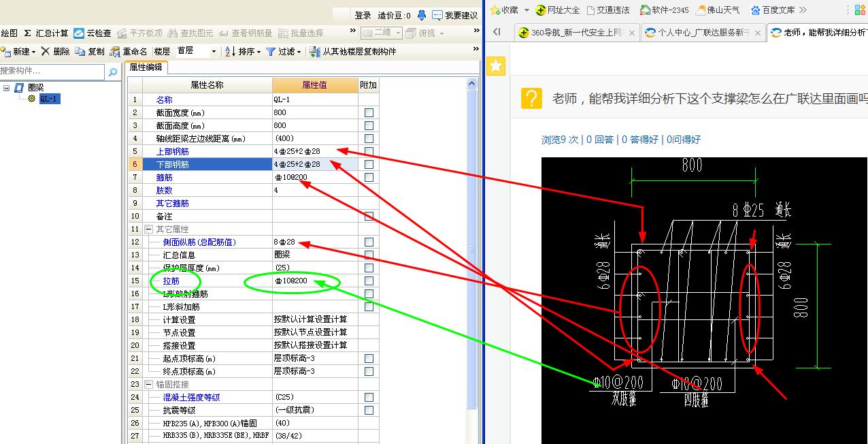Open 交通违法 bookmark
The width and height of the screenshot is (868, 444).
tap(607, 10)
